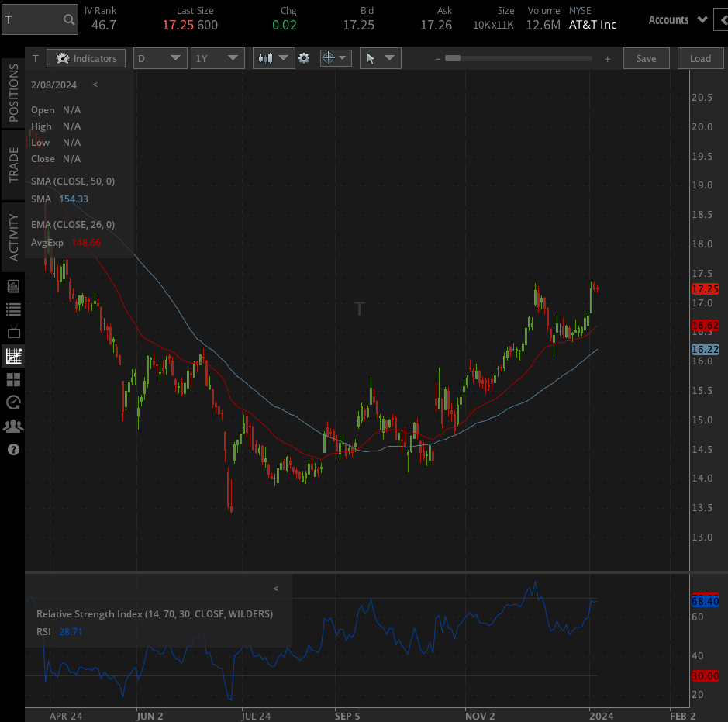Open the four-square grid layout icon
The height and width of the screenshot is (722, 728).
pyautogui.click(x=13, y=380)
